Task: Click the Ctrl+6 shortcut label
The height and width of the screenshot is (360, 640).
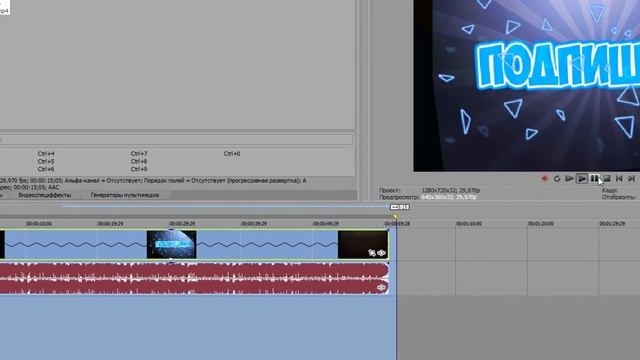Action: (x=46, y=169)
